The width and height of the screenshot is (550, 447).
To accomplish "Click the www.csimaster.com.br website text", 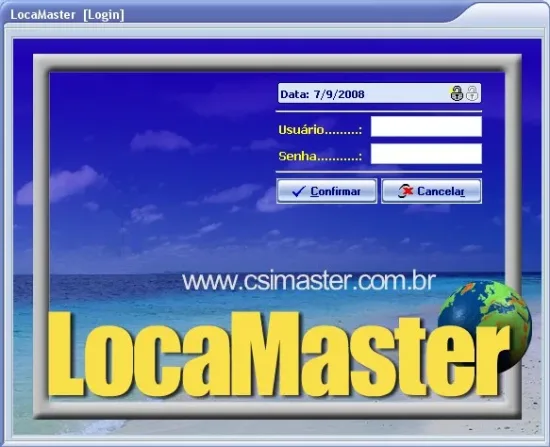I will (x=309, y=281).
